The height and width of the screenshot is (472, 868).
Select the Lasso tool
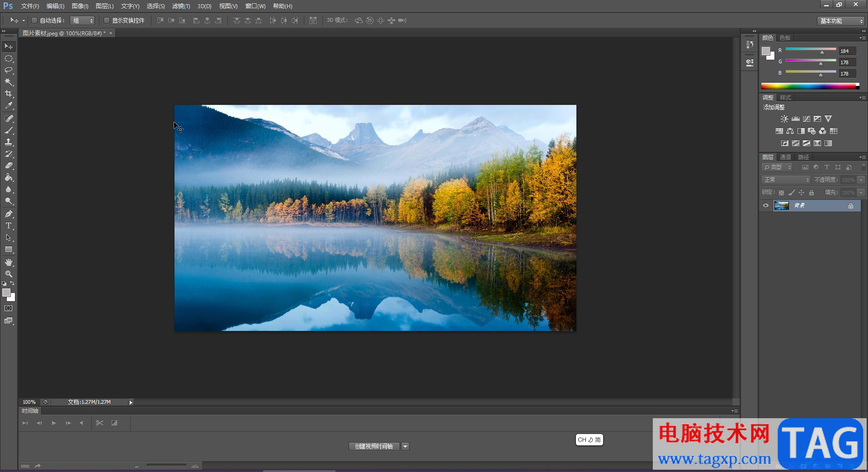[9, 70]
